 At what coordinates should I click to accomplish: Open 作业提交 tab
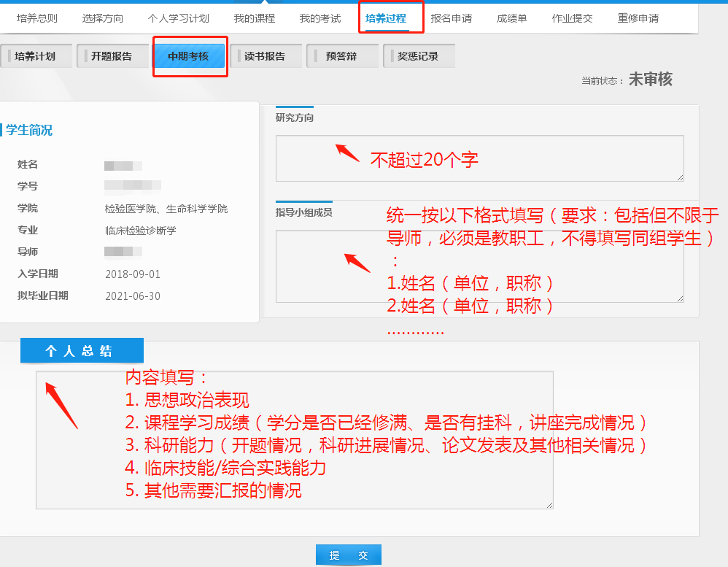[573, 18]
